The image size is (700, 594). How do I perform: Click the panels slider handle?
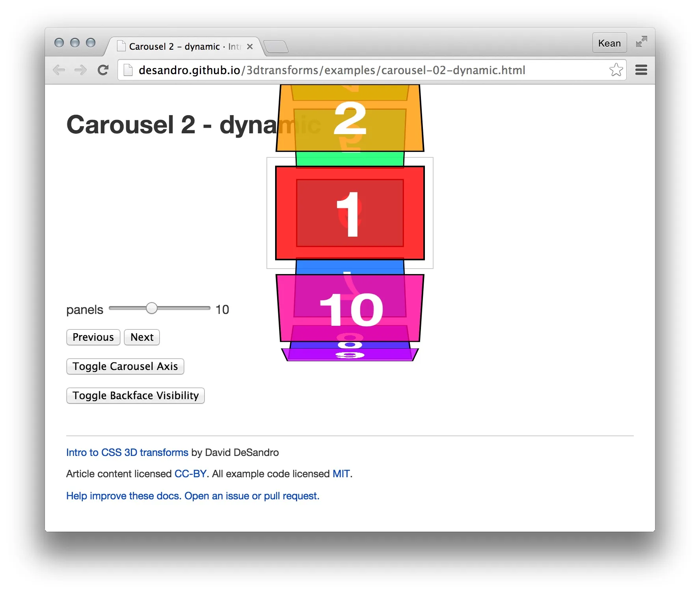(152, 308)
